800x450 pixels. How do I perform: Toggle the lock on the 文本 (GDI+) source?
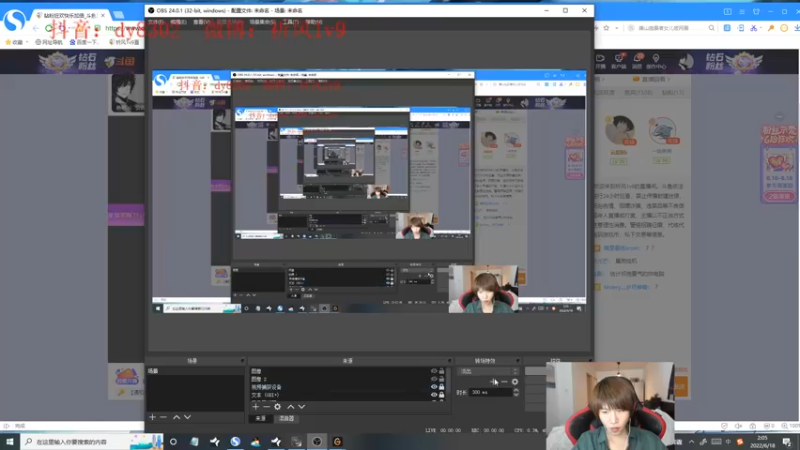[441, 394]
